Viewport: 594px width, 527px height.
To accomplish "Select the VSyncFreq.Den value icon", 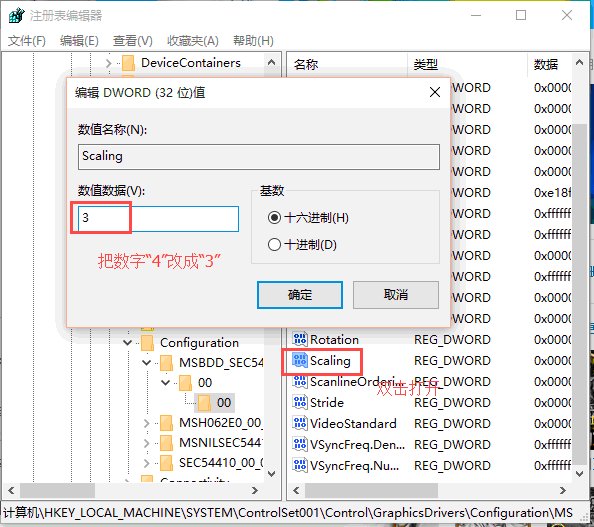I will point(300,444).
